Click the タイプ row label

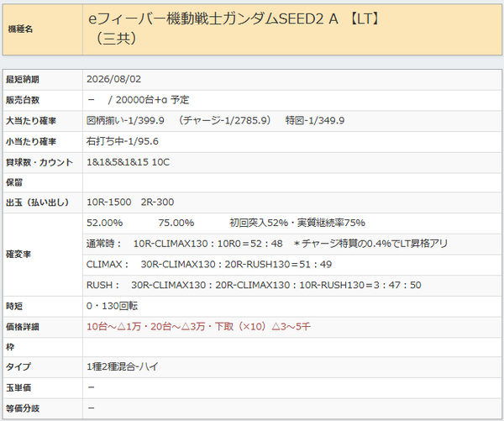click(18, 367)
